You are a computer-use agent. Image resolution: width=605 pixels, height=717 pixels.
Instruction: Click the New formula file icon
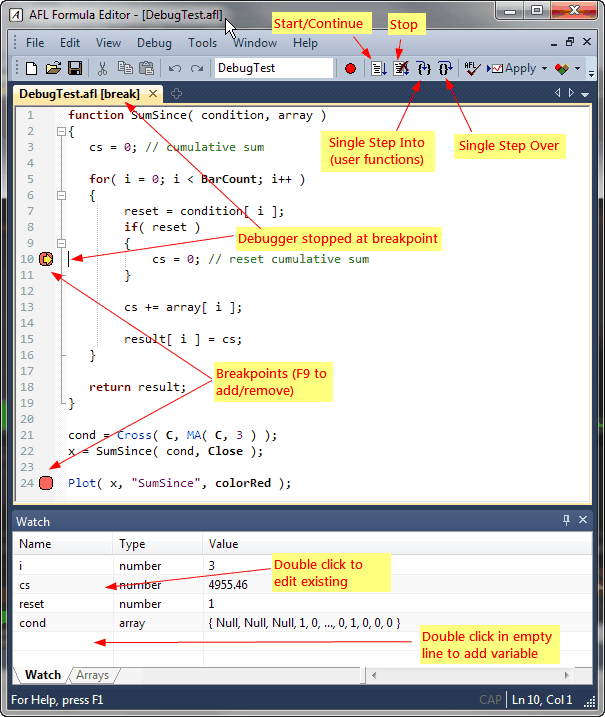tap(31, 68)
